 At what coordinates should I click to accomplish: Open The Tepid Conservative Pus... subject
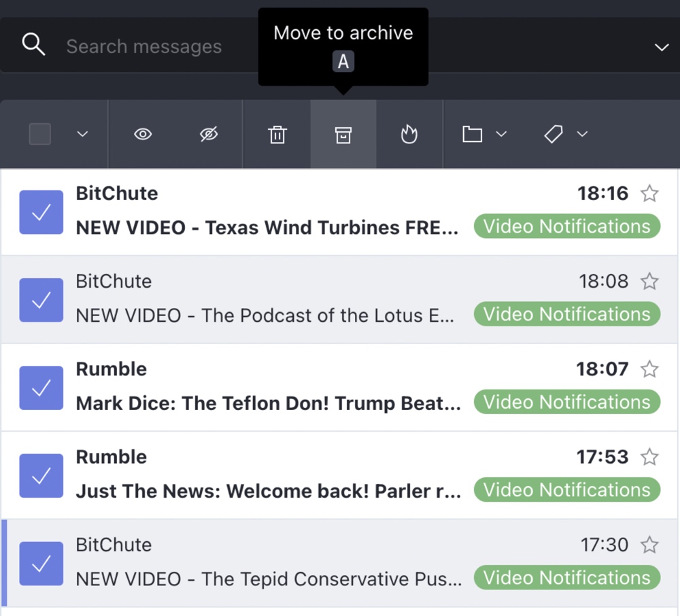(x=269, y=579)
